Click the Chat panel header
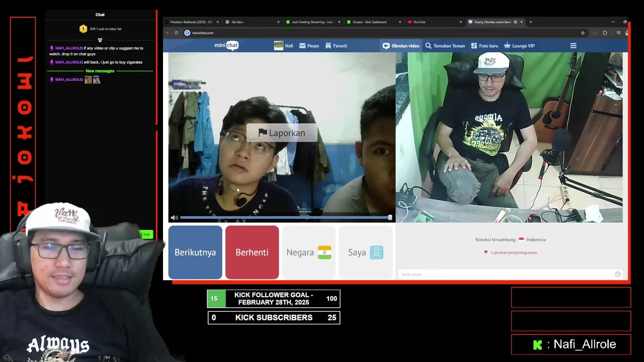Viewport: 644px width, 362px height. pyautogui.click(x=100, y=15)
